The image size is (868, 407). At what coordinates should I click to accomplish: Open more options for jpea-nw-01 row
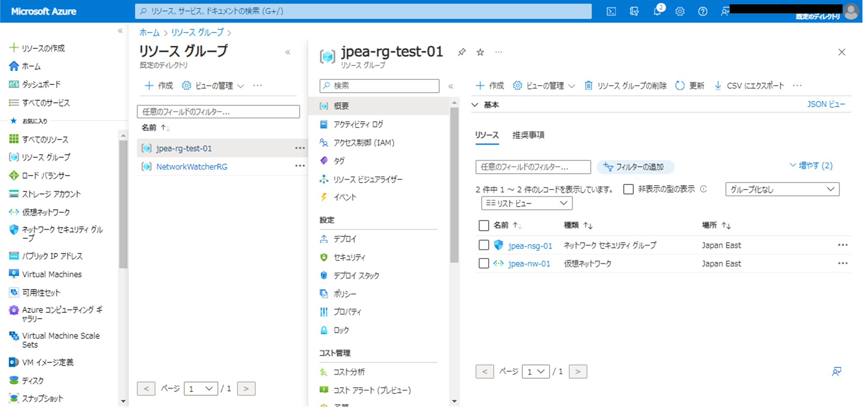pos(843,263)
